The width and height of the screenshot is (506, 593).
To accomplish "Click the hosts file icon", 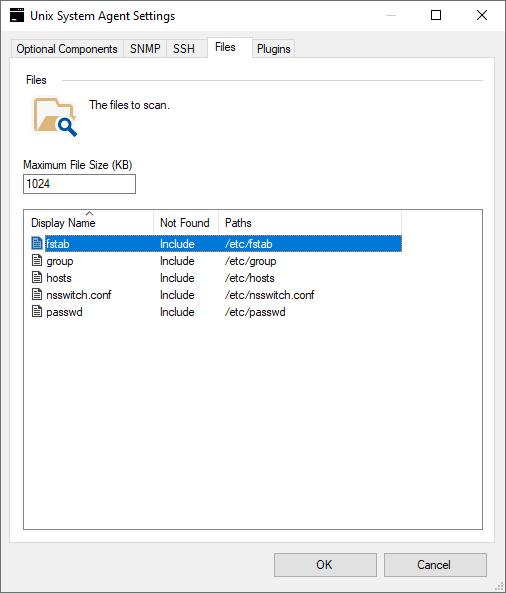I will pos(37,277).
